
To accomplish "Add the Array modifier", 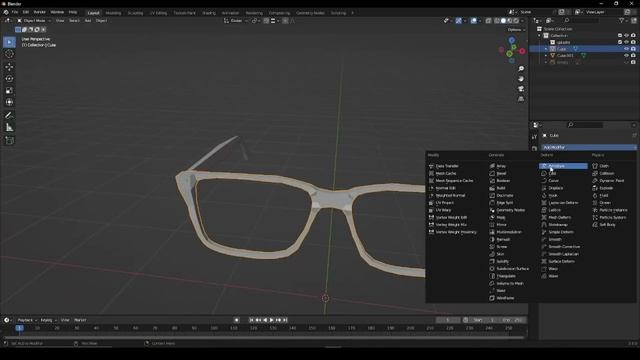I will coord(501,166).
